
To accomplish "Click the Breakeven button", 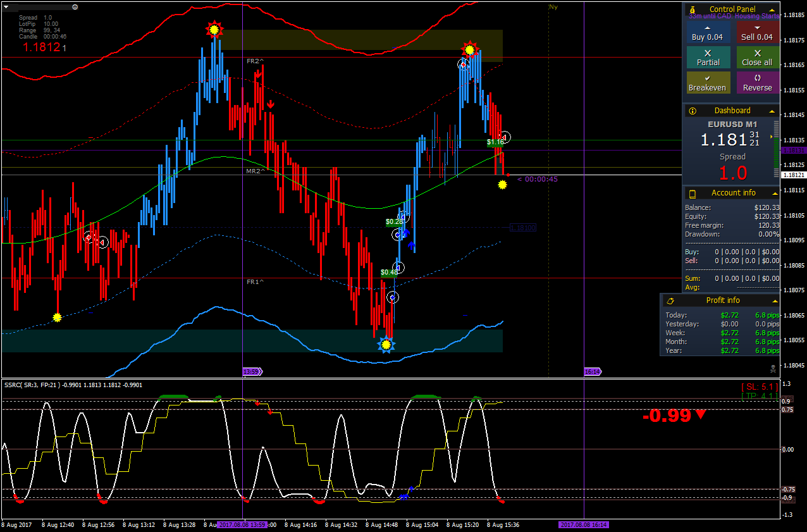I will pos(708,83).
